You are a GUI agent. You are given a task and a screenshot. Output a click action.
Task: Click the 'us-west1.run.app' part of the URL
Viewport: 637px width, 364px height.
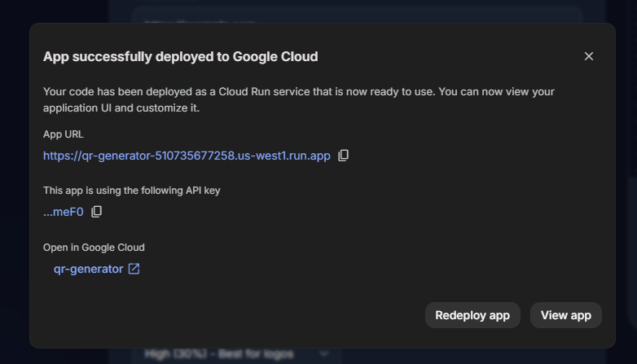(x=283, y=156)
